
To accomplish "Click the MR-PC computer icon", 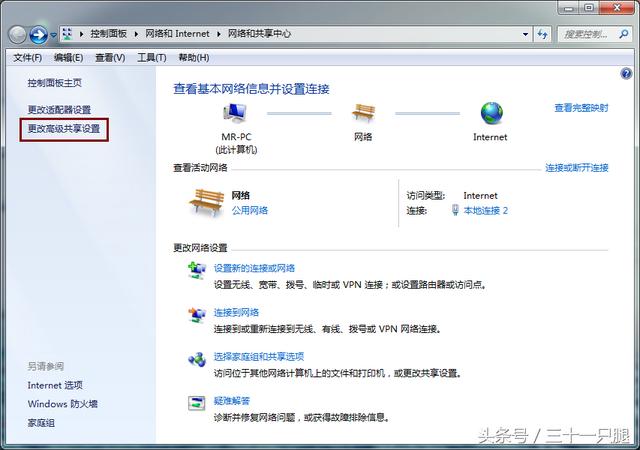I will [x=235, y=113].
